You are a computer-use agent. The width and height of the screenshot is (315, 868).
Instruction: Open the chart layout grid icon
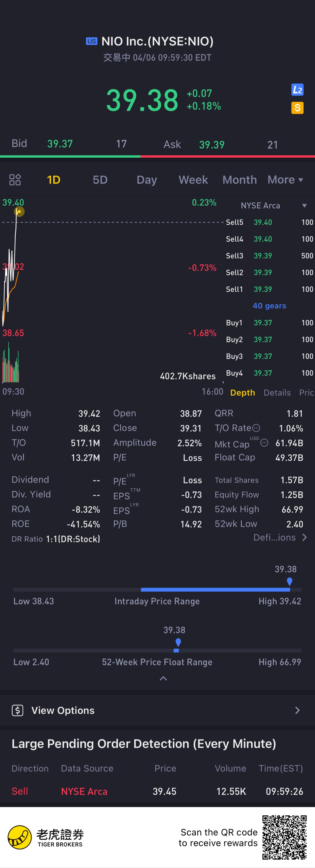pos(15,180)
